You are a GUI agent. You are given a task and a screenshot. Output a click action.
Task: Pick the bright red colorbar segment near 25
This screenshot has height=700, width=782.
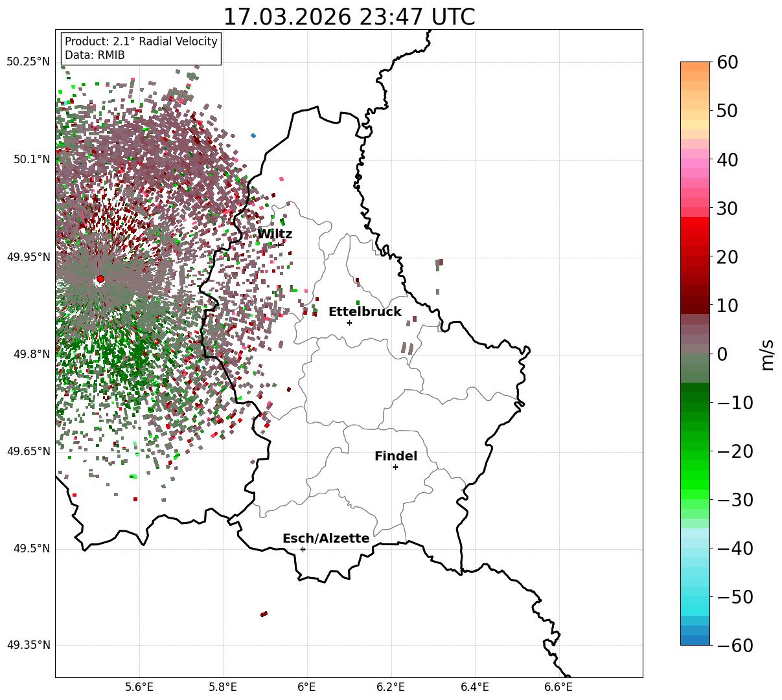[x=695, y=232]
